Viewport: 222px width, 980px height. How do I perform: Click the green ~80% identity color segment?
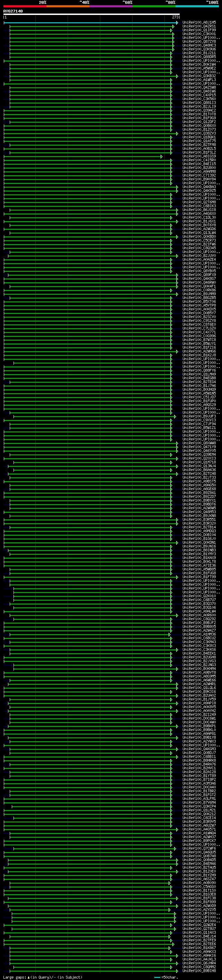click(154, 6)
